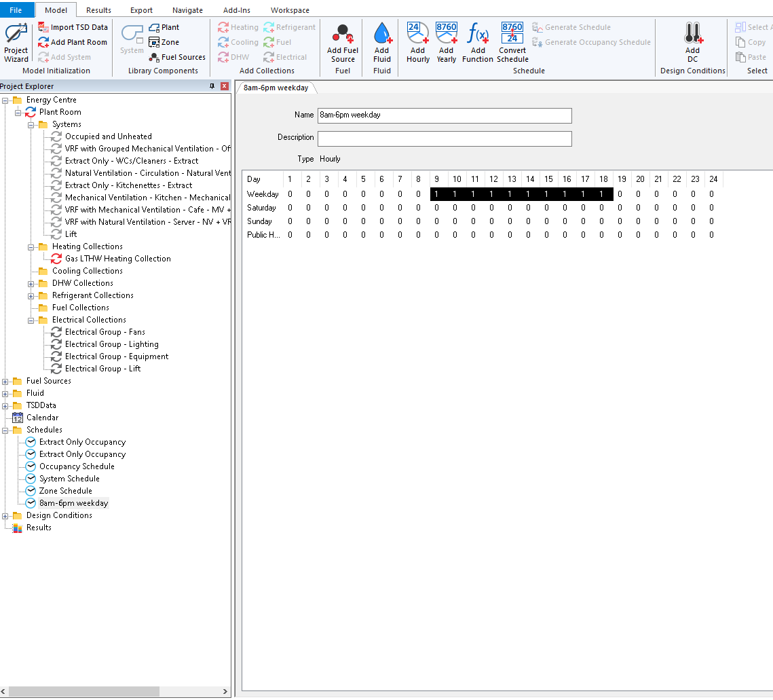
Task: Collapse the Schedules folder
Action: pyautogui.click(x=5, y=430)
